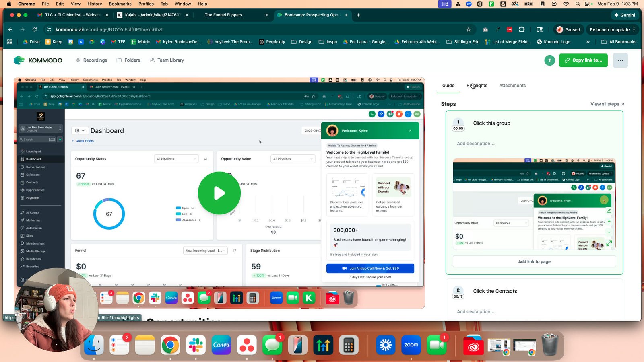Open the Perplexity bookmark
644x362 pixels.
(x=272, y=42)
